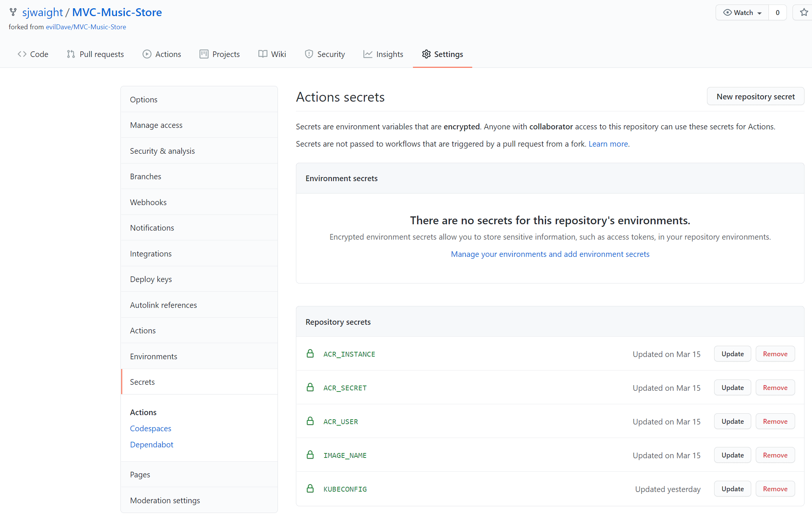Click the Insights graph icon
The width and height of the screenshot is (812, 516).
(x=368, y=54)
